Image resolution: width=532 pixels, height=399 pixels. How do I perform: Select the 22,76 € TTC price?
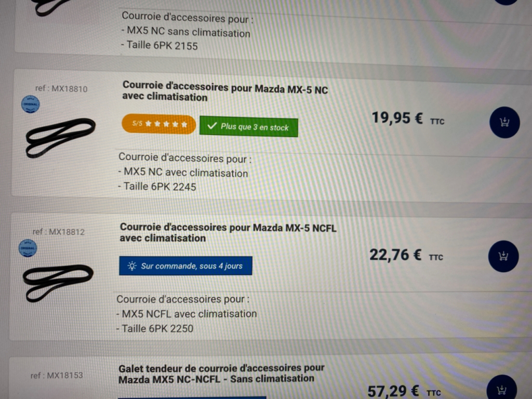[x=406, y=255]
